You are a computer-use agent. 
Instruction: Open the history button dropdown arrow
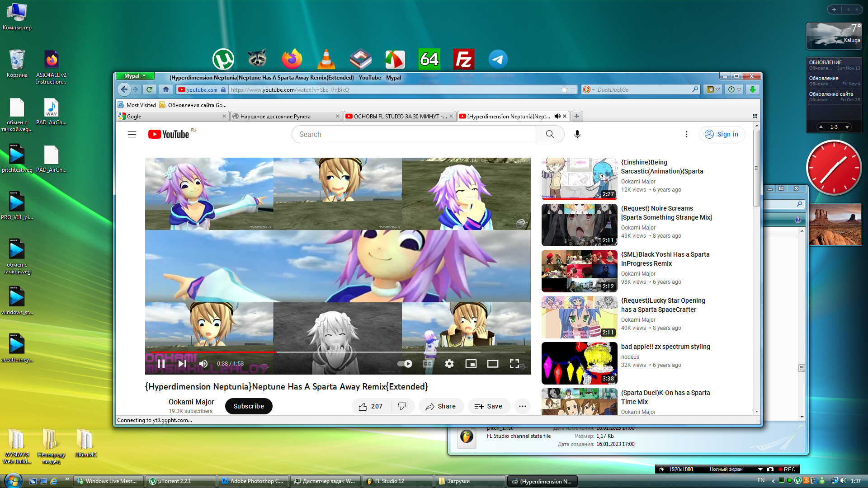pos(739,89)
